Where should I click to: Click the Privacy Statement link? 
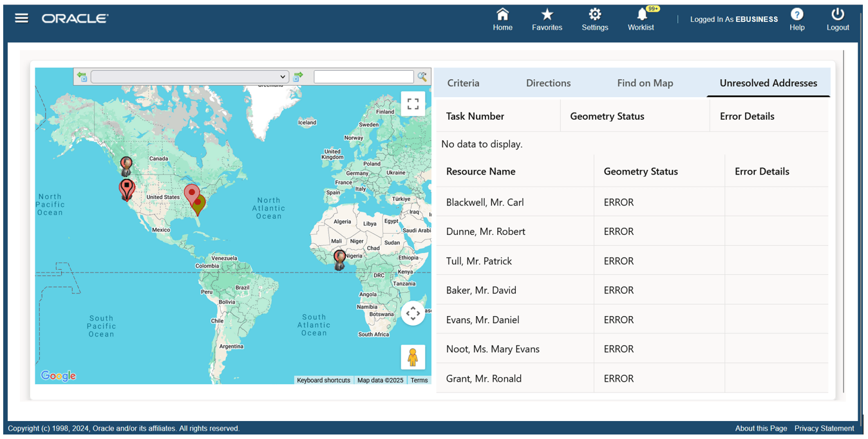(x=824, y=428)
